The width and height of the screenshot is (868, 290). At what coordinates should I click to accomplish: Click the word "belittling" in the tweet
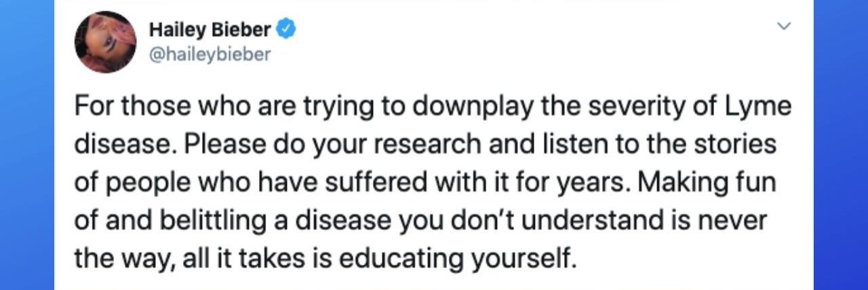[216, 221]
